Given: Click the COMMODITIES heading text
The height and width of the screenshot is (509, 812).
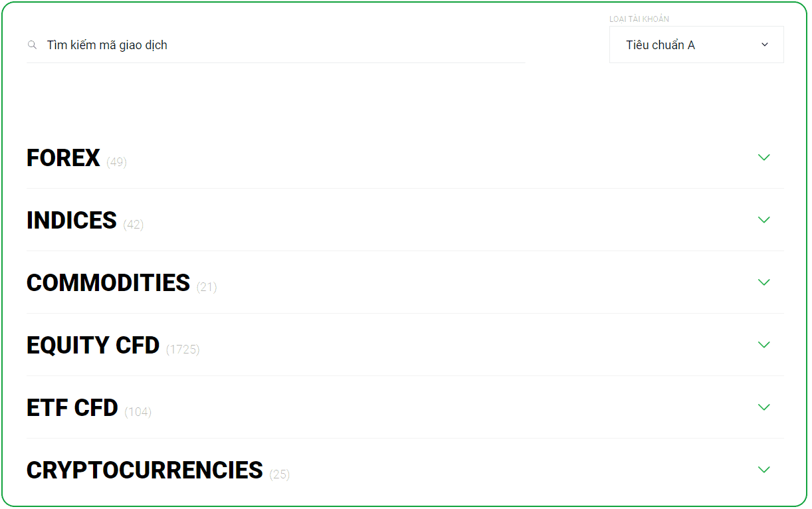Looking at the screenshot, I should tap(108, 283).
